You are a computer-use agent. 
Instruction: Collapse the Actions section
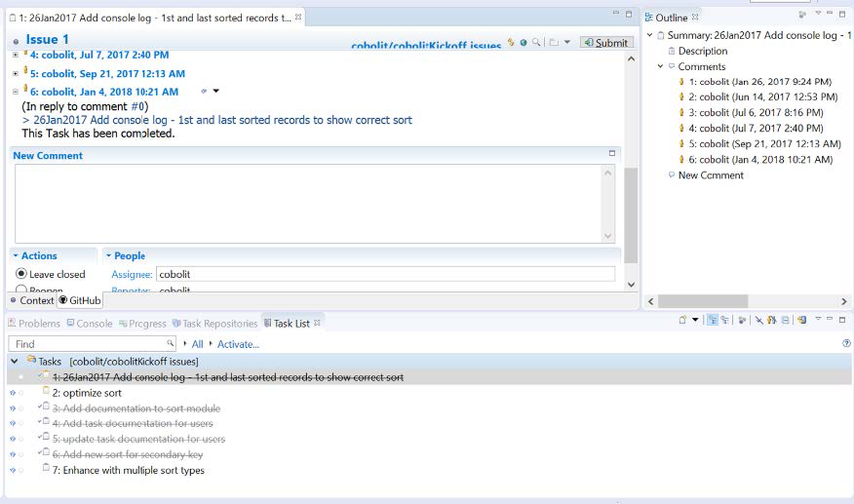[x=16, y=255]
